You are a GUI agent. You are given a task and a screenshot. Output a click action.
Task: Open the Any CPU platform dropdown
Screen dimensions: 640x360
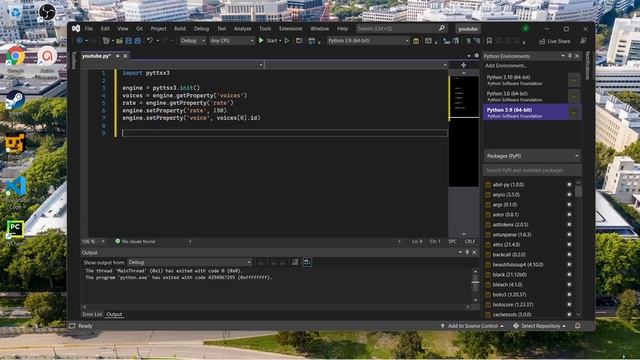click(x=231, y=41)
